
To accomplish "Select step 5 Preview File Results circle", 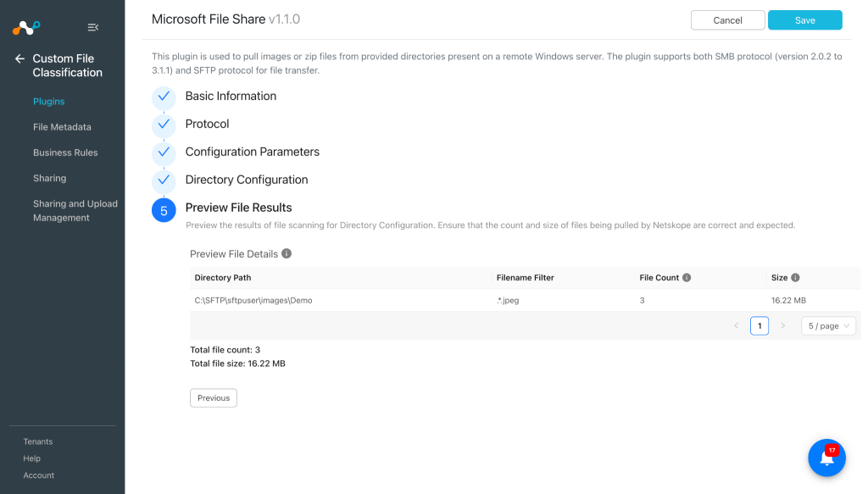I will coord(164,210).
